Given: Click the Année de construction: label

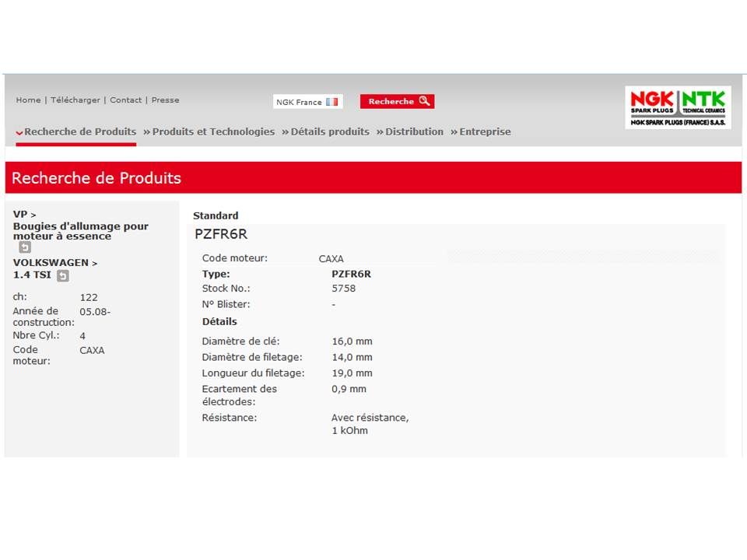Looking at the screenshot, I should click(44, 317).
